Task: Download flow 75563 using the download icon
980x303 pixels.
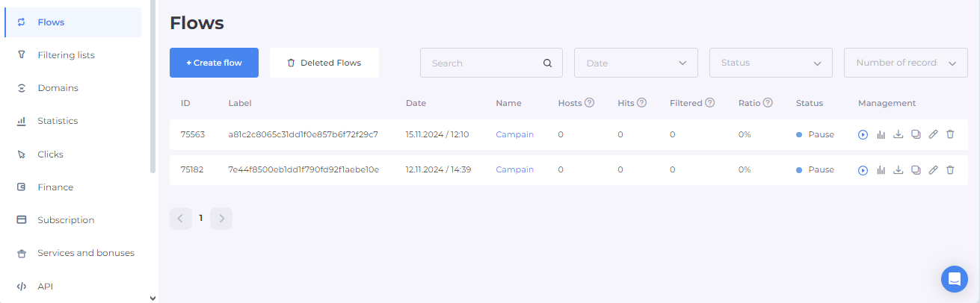Action: point(899,135)
